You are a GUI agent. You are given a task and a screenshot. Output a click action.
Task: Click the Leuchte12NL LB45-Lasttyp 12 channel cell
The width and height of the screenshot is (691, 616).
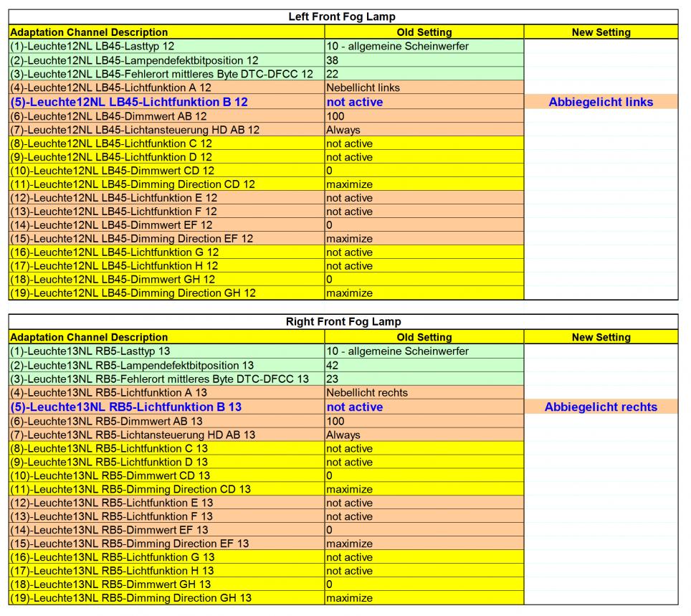click(92, 47)
